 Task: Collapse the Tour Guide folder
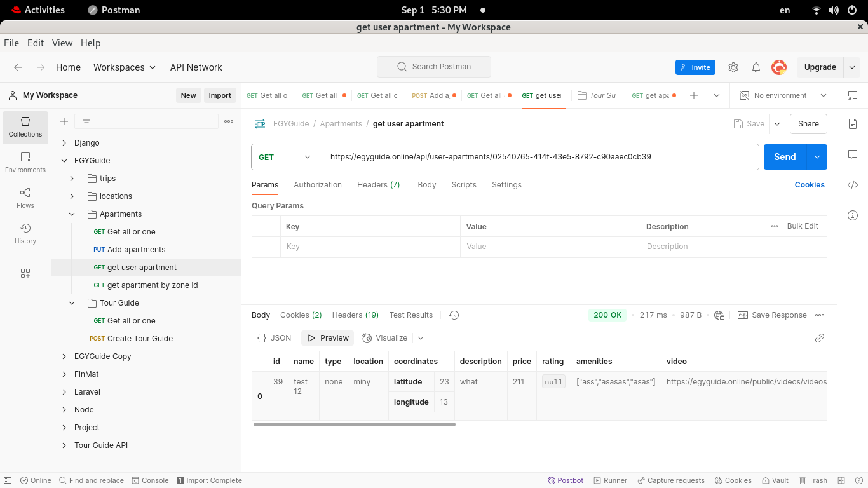(x=72, y=303)
